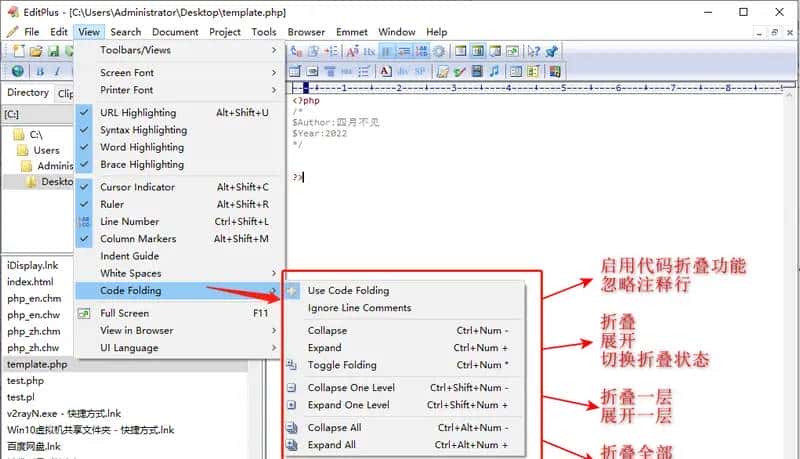
Task: Expand the View in Browser submenu
Action: coord(180,330)
